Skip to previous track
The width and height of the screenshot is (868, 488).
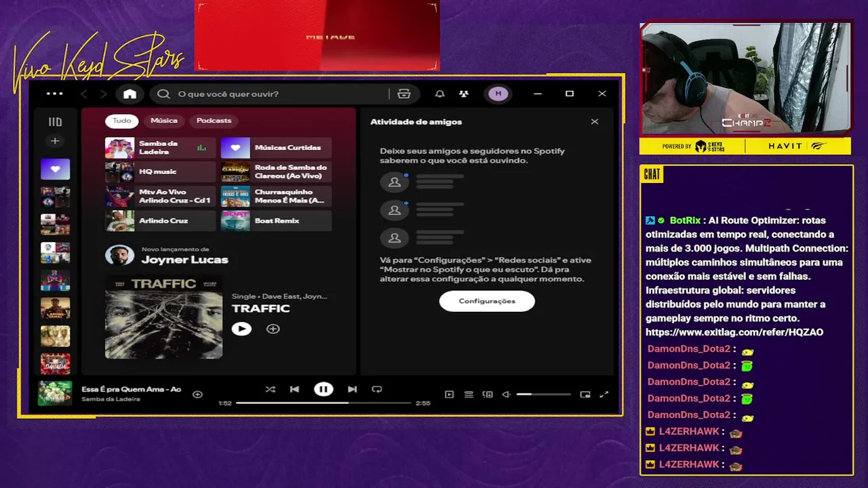click(294, 389)
